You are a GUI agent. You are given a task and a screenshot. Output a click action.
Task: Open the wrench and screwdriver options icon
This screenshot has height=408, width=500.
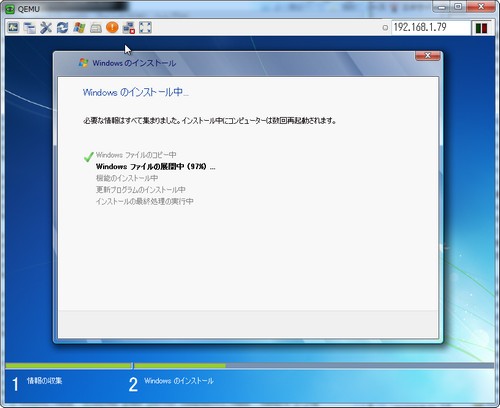46,27
